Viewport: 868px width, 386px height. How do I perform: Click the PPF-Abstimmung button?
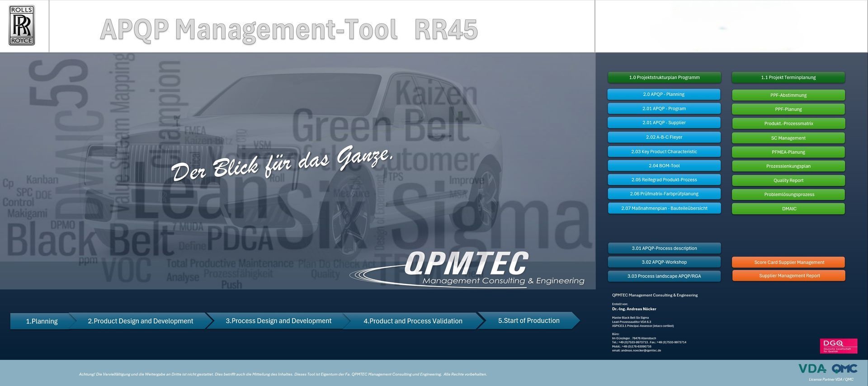click(x=788, y=95)
